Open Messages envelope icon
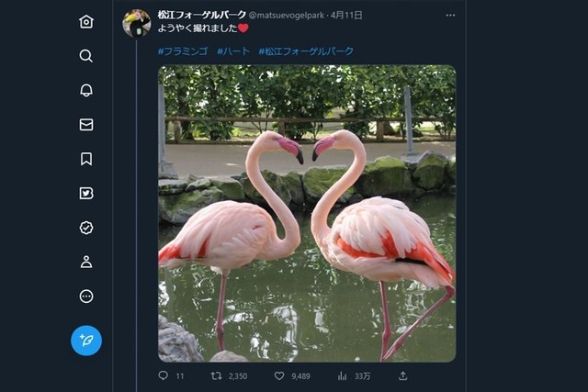Viewport: 588px width, 392px height. point(86,125)
